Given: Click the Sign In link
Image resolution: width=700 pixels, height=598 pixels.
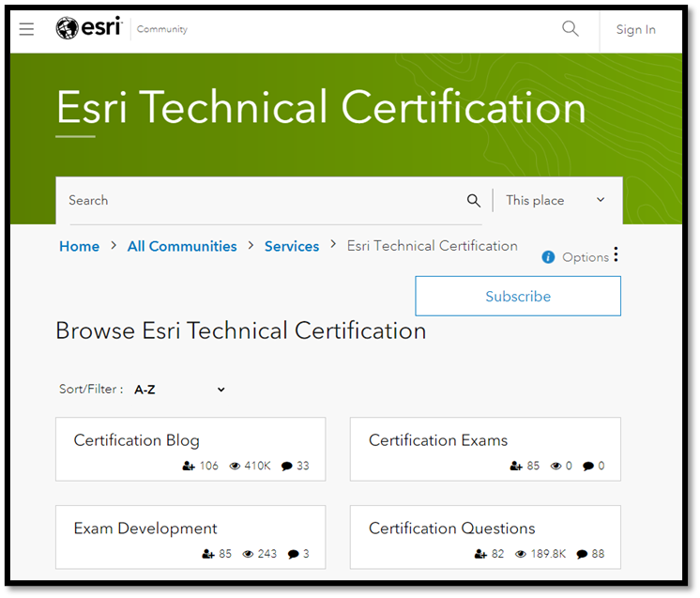Looking at the screenshot, I should click(635, 29).
